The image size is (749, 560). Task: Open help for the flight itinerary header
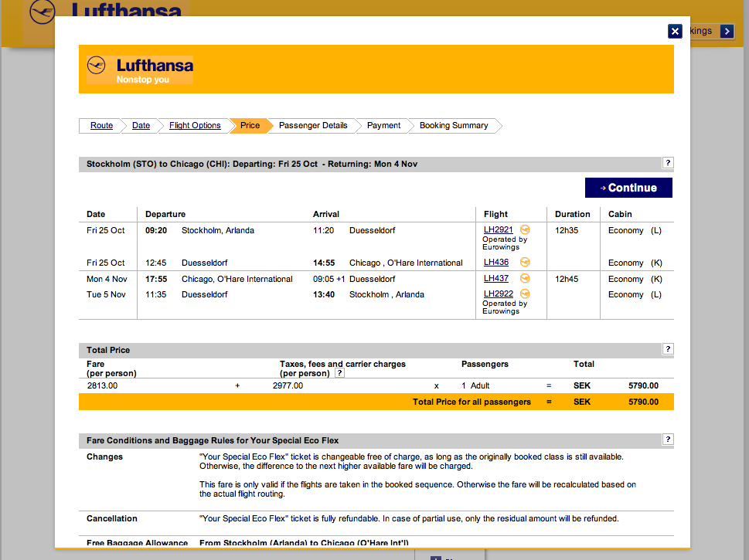click(x=668, y=163)
